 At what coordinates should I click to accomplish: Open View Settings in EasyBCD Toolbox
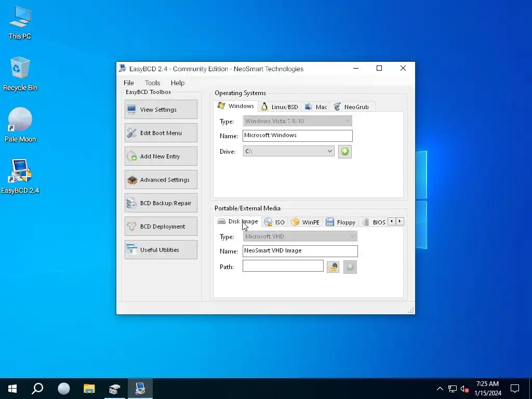(x=161, y=109)
